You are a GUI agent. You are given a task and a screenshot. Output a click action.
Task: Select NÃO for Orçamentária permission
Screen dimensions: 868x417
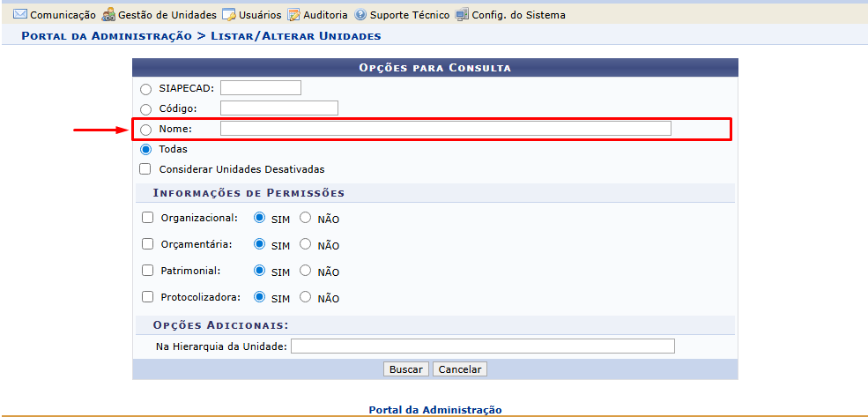306,244
